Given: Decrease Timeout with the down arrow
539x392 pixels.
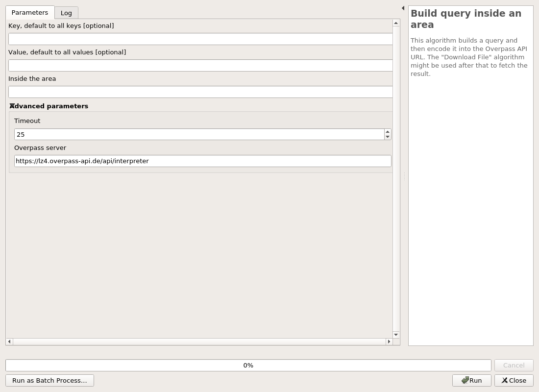Looking at the screenshot, I should point(388,137).
